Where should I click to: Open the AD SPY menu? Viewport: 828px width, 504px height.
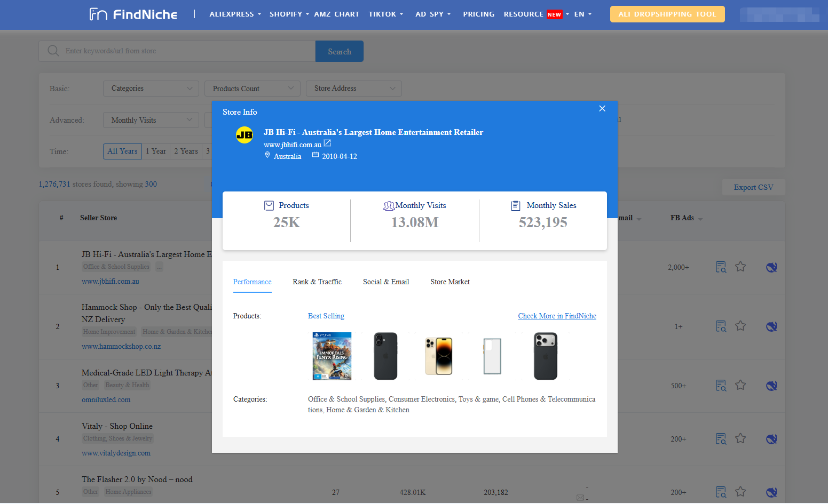(432, 14)
